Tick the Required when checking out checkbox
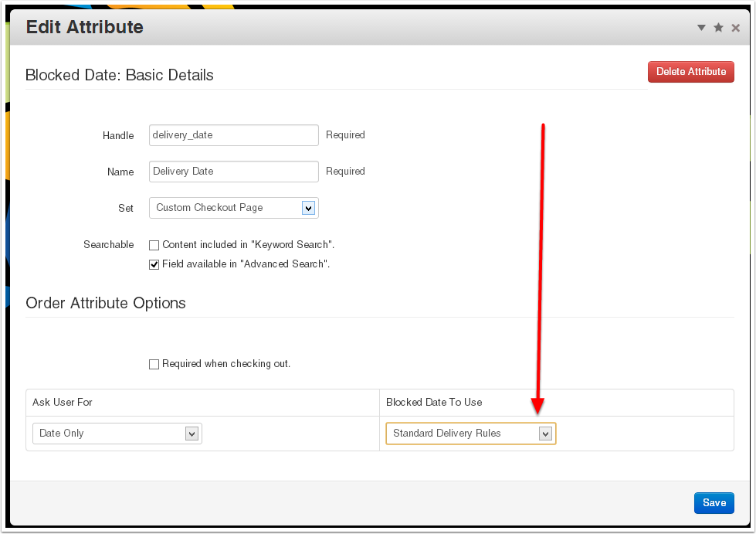The width and height of the screenshot is (756, 534). tap(154, 364)
